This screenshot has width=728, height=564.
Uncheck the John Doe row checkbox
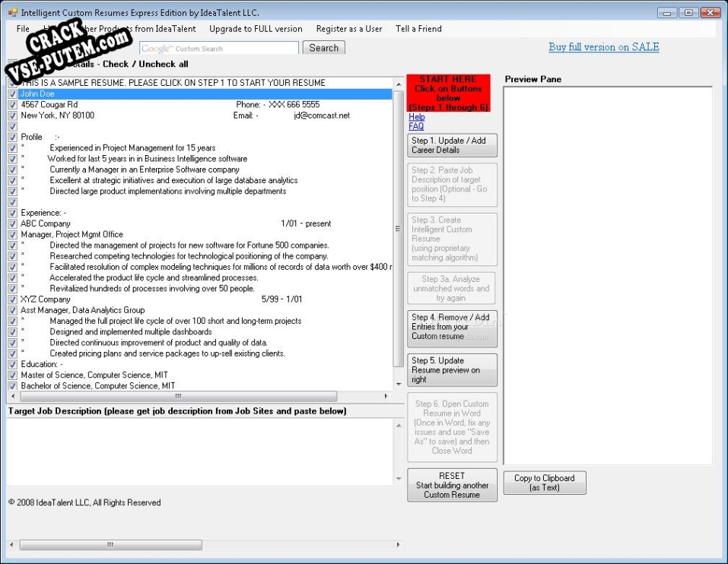(x=12, y=93)
